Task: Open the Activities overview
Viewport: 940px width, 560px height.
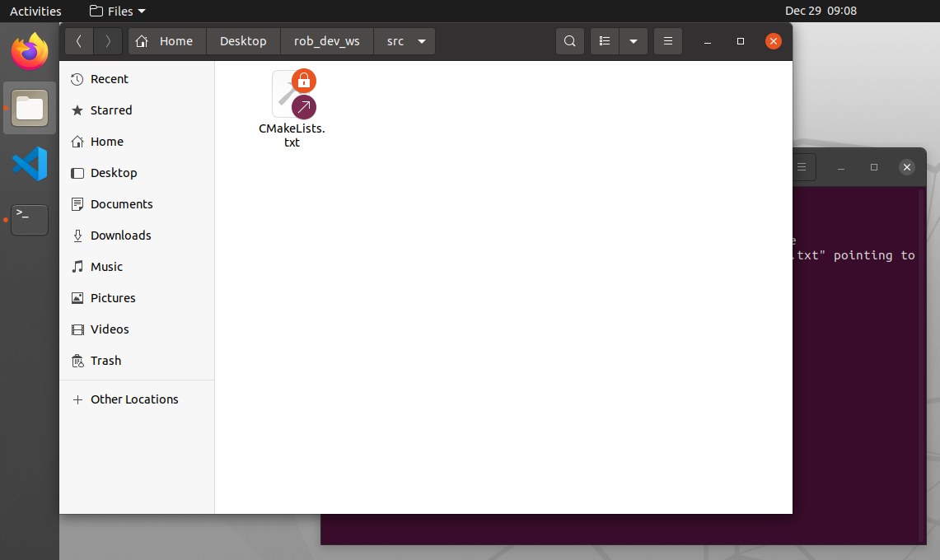Action: pos(35,11)
